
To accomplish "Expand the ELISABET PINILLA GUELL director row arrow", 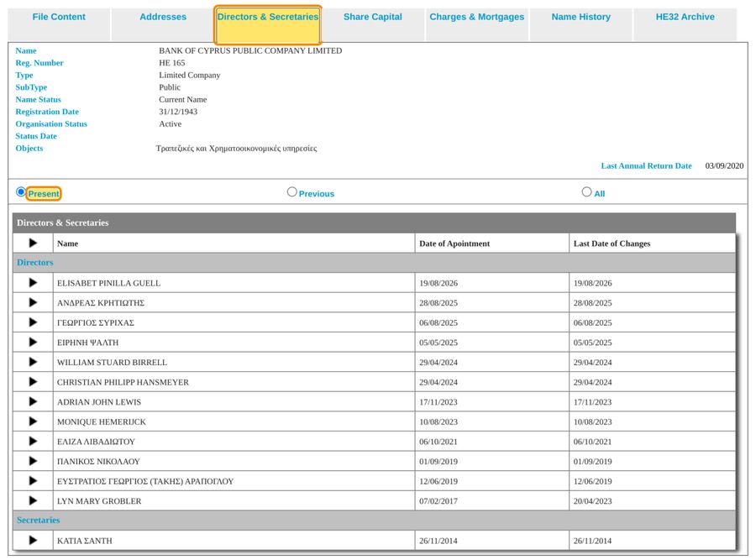I will point(33,282).
